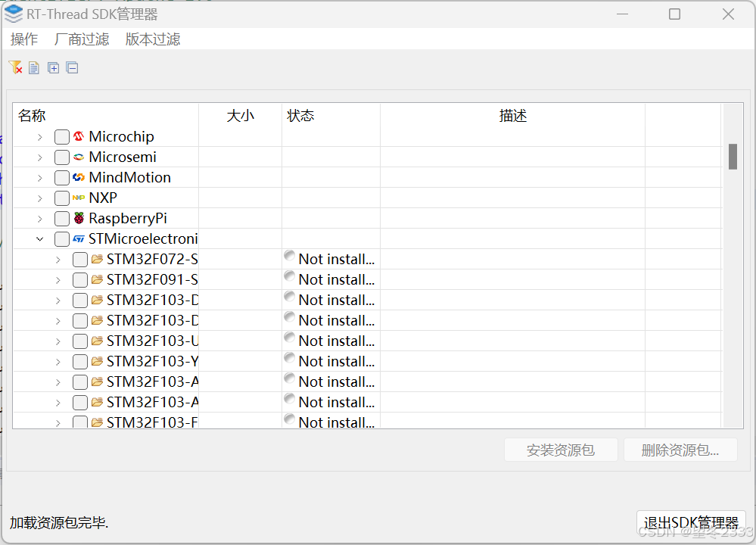The image size is (756, 545).
Task: Click the RT-Thread SDK管理器 title bar app icon
Action: pos(14,14)
